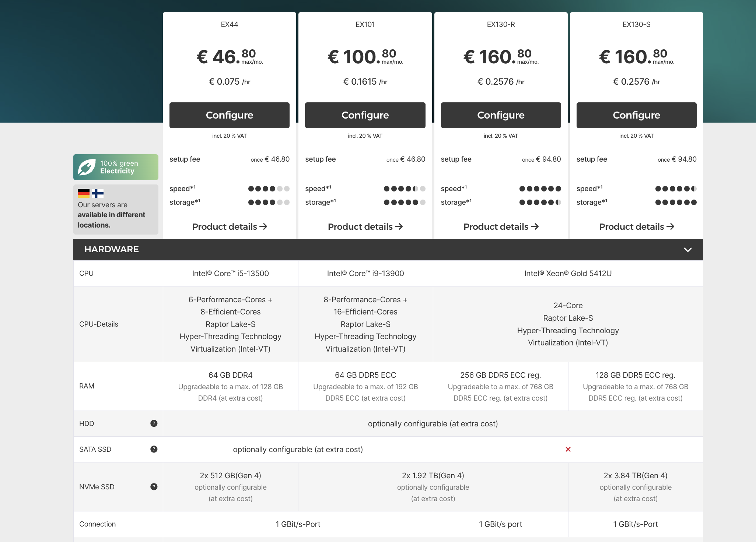Screen dimensions: 756x542
Task: Click the German flag icon
Action: click(x=84, y=193)
